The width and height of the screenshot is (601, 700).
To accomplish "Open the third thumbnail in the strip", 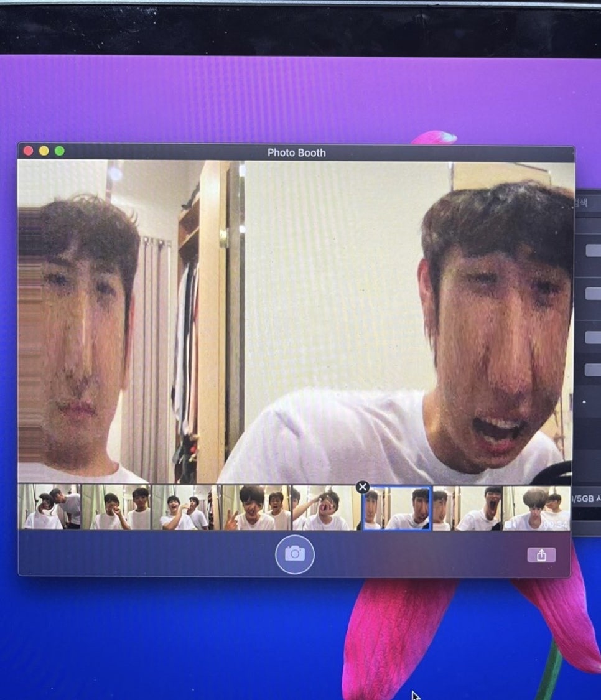I will pyautogui.click(x=186, y=507).
